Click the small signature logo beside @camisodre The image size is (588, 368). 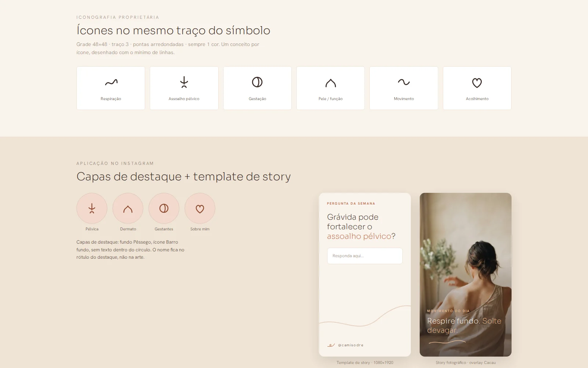tap(331, 345)
